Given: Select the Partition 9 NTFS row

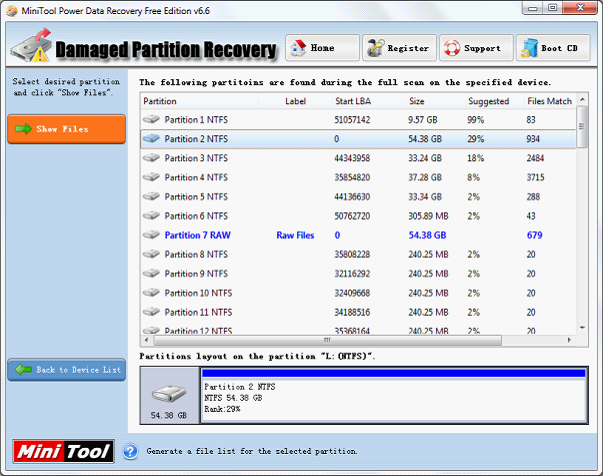Looking at the screenshot, I should point(358,273).
